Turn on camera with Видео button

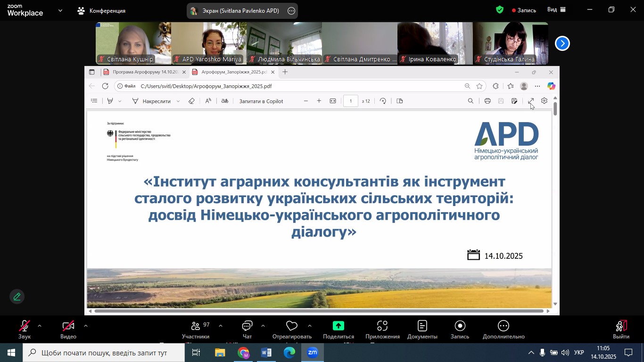(68, 326)
